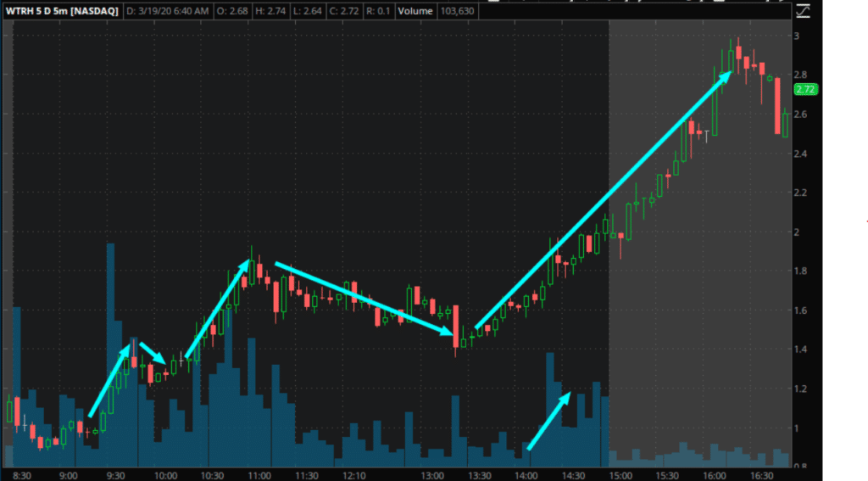
Task: Click the 16:00 time axis label
Action: click(715, 475)
